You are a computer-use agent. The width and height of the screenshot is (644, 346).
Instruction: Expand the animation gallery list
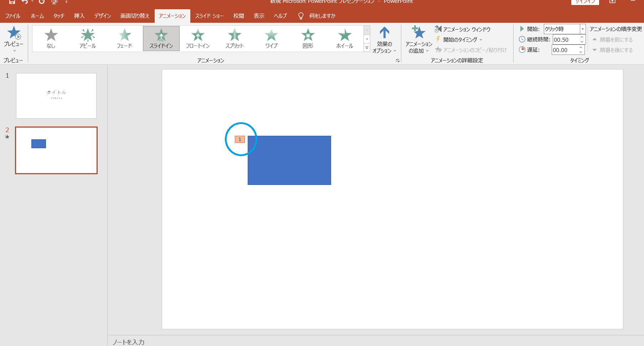(367, 47)
